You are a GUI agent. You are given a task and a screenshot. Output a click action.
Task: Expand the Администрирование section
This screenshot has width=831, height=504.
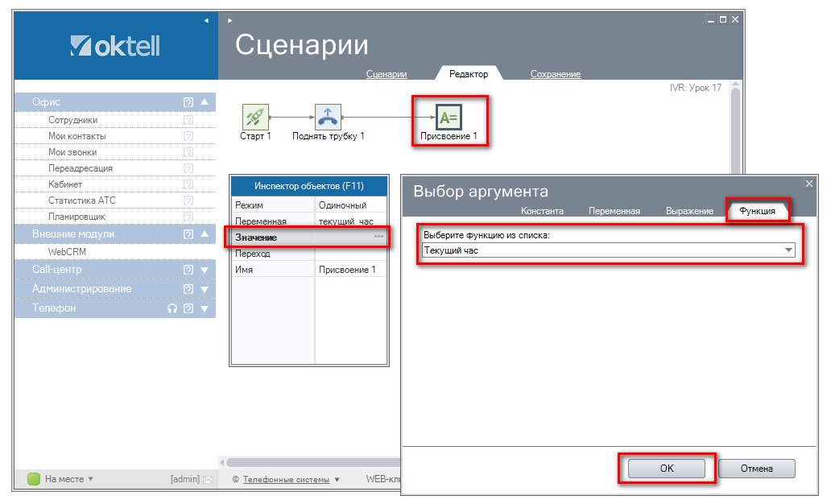[205, 289]
